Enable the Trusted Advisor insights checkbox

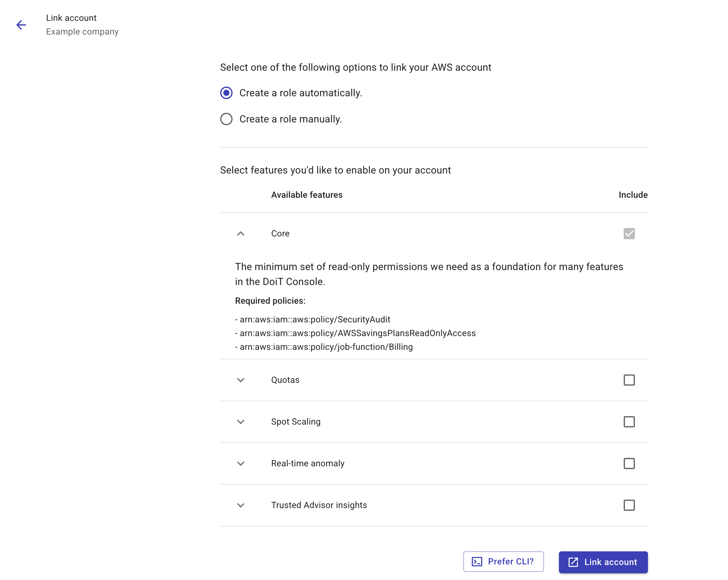(x=629, y=506)
